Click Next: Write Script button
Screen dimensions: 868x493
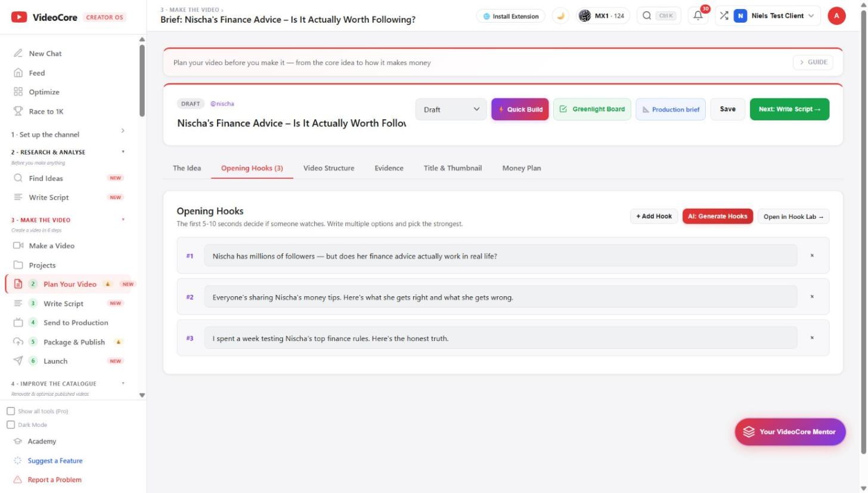[x=789, y=109]
